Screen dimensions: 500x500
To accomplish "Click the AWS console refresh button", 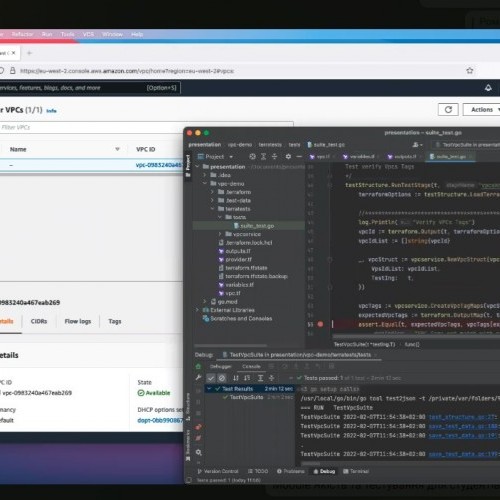I will click(x=448, y=110).
